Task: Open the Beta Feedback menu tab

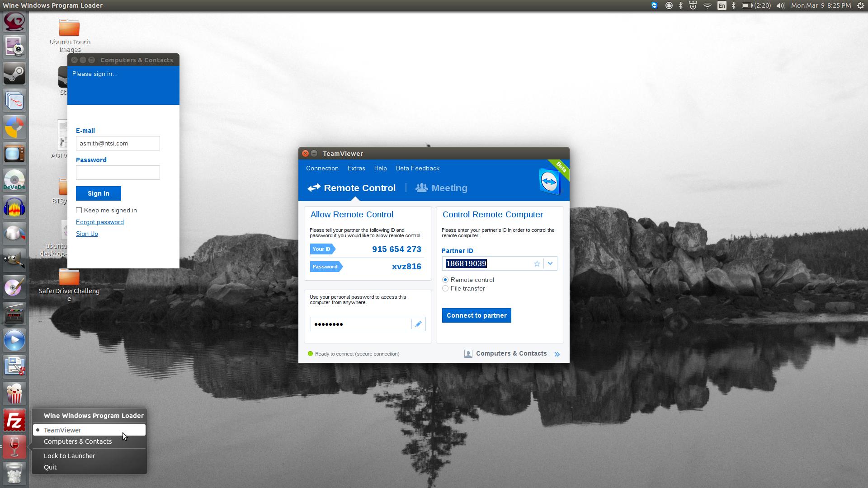Action: (x=418, y=168)
